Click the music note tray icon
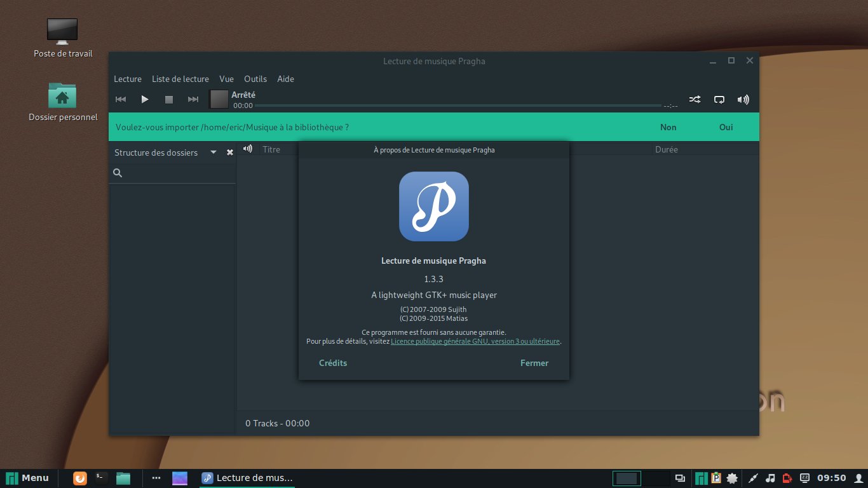Image resolution: width=868 pixels, height=488 pixels. [x=770, y=478]
